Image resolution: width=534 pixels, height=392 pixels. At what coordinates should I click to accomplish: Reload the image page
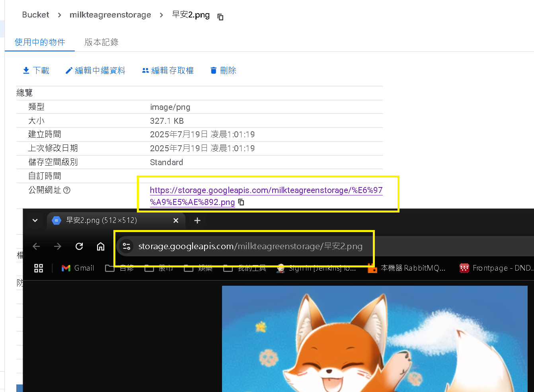click(79, 246)
